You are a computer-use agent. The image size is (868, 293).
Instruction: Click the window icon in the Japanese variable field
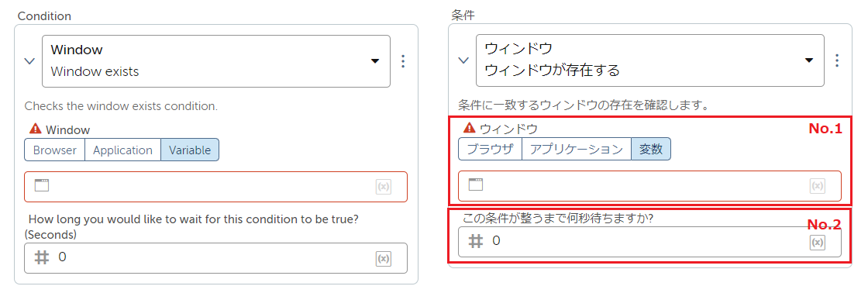476,184
